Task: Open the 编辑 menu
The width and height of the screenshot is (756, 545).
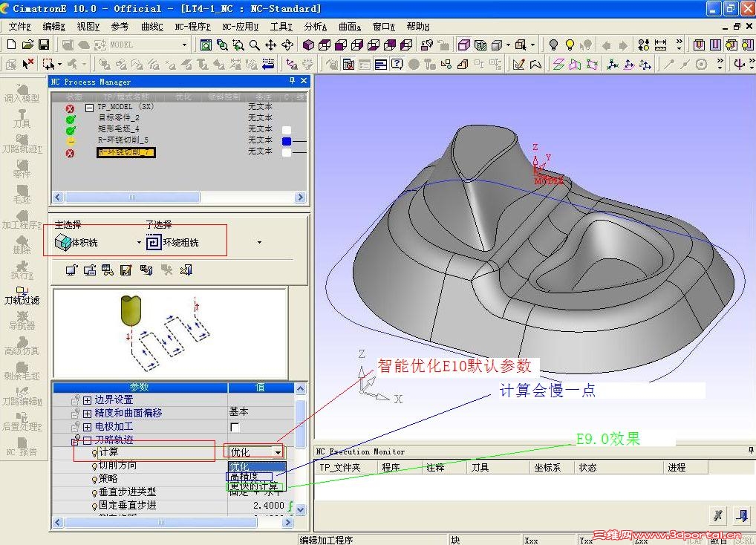Action: coord(53,27)
